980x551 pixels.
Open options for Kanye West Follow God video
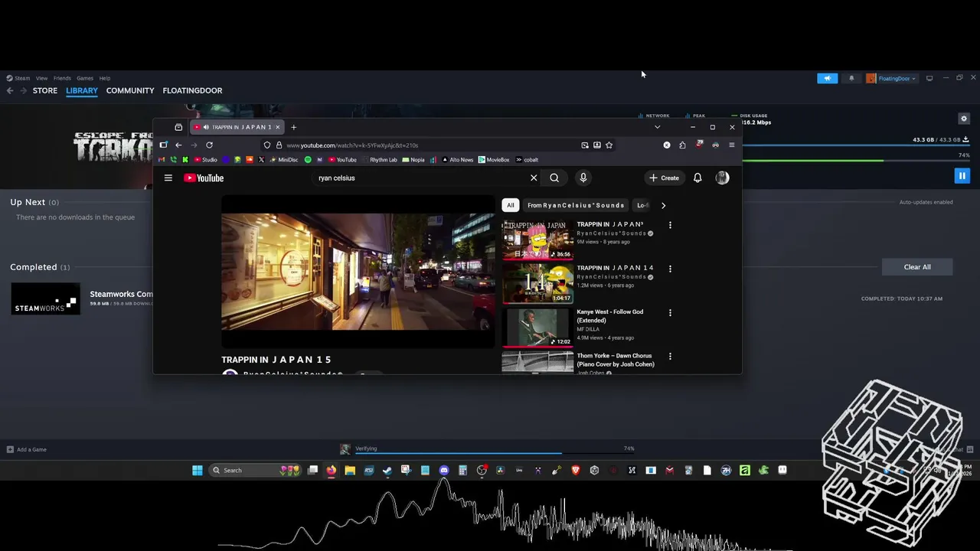[x=670, y=312]
